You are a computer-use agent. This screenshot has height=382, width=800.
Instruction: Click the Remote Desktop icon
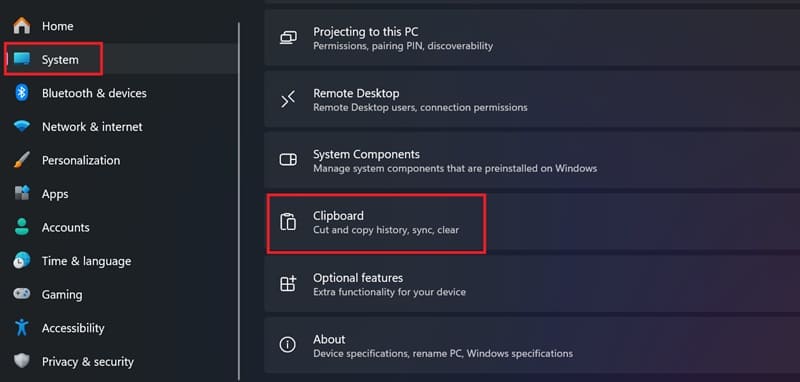tap(288, 99)
